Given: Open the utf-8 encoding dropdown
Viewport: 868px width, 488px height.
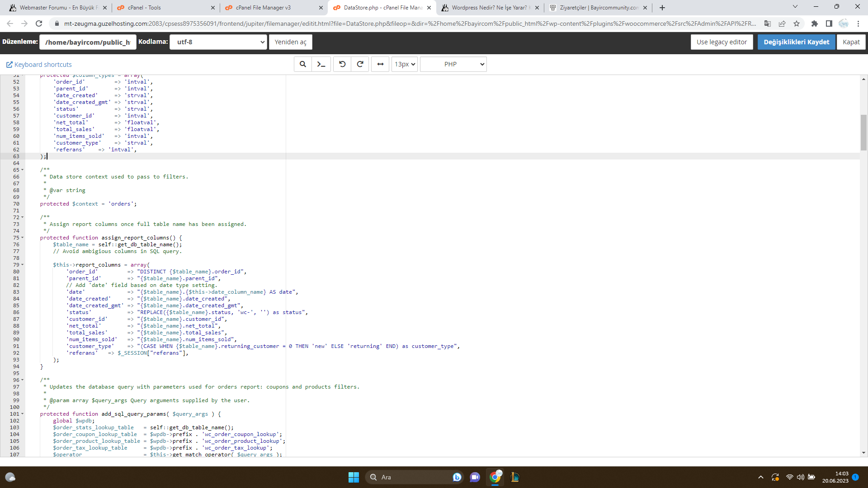Looking at the screenshot, I should pos(218,42).
